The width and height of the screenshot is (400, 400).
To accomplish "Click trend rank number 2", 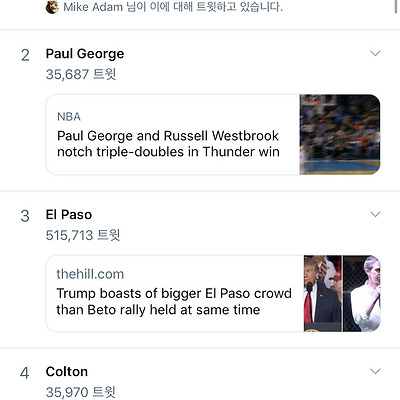I will tap(25, 55).
